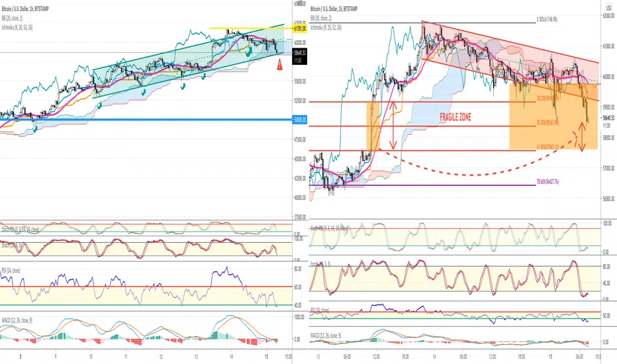Viewport: 617px width, 364px height.
Task: Click the 42500.00 label on the left price axis
Action: click(300, 178)
